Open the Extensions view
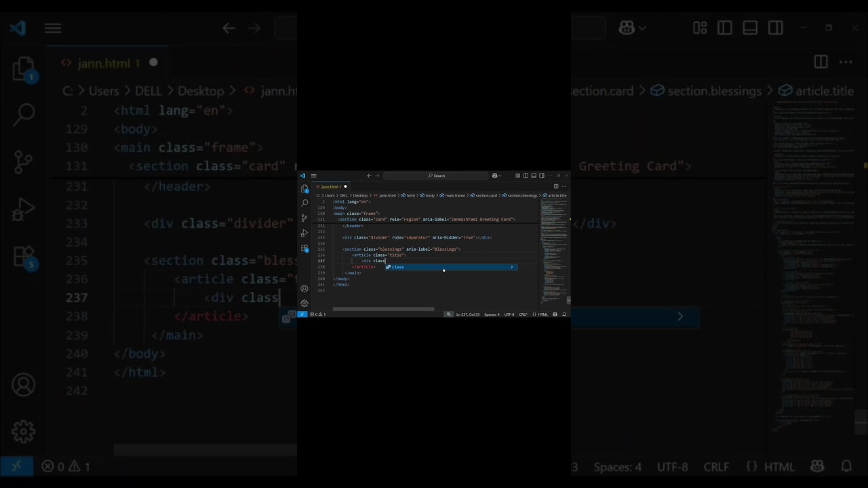This screenshot has width=868, height=488. (304, 248)
